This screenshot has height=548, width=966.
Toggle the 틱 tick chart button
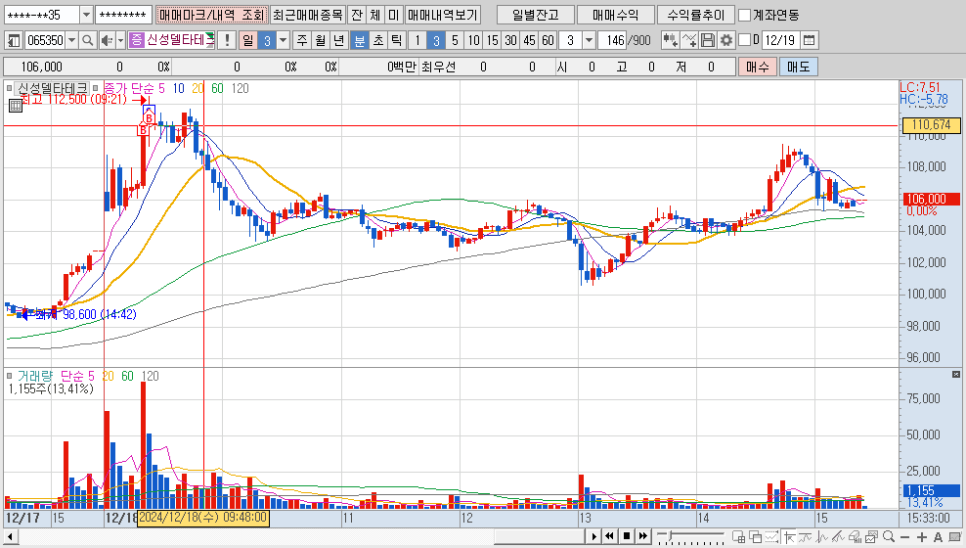coord(396,40)
